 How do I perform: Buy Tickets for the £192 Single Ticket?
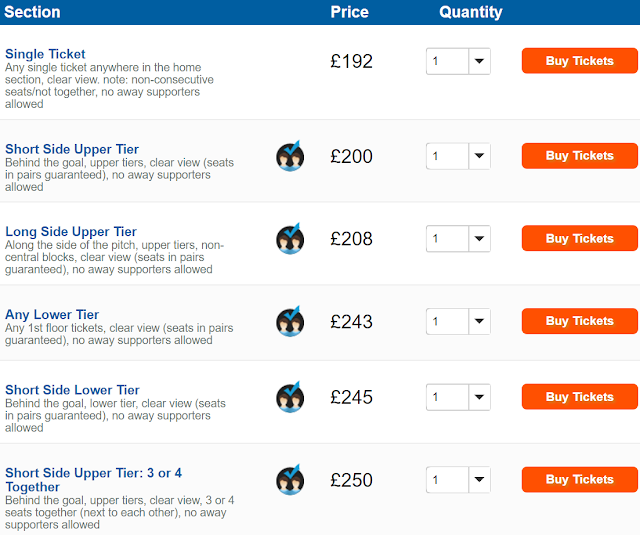(x=579, y=61)
